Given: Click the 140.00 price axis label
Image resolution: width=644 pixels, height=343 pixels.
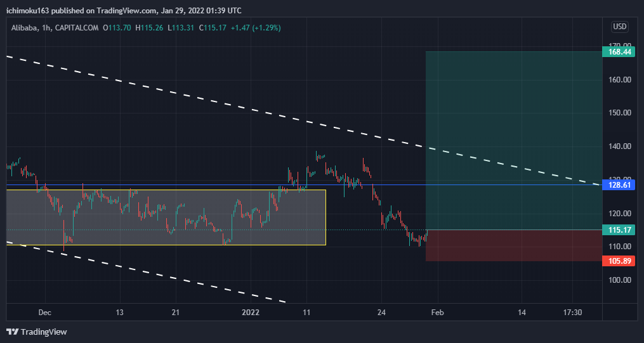Looking at the screenshot, I should point(620,146).
